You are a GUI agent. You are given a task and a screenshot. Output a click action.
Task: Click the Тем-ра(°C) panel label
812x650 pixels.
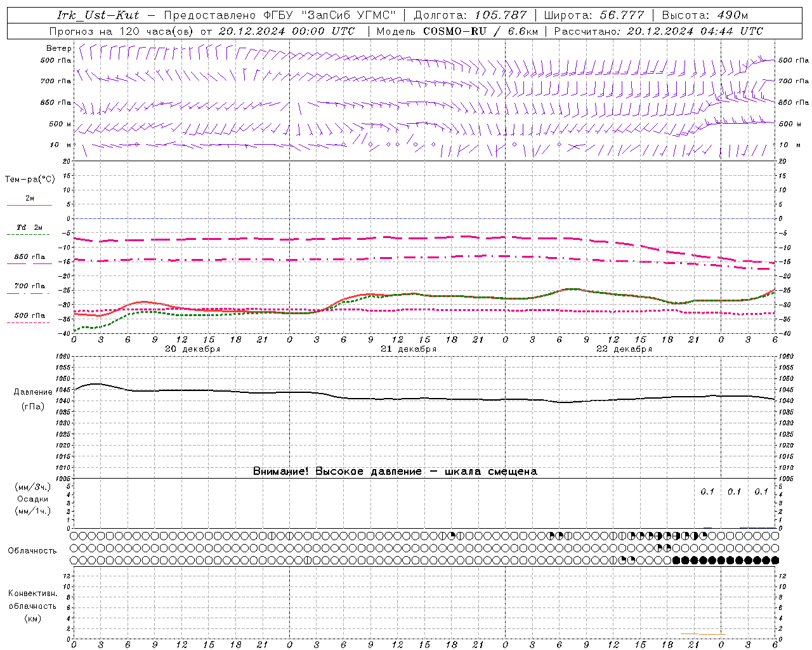30,180
